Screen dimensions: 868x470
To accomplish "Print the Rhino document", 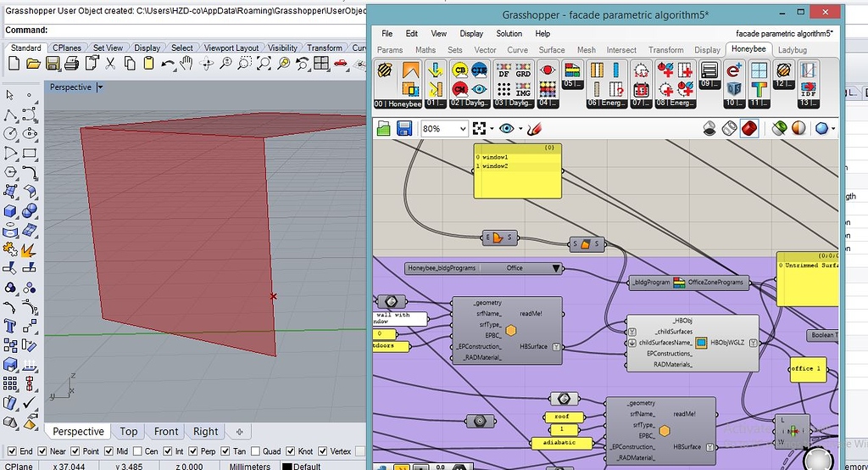I will click(x=71, y=64).
